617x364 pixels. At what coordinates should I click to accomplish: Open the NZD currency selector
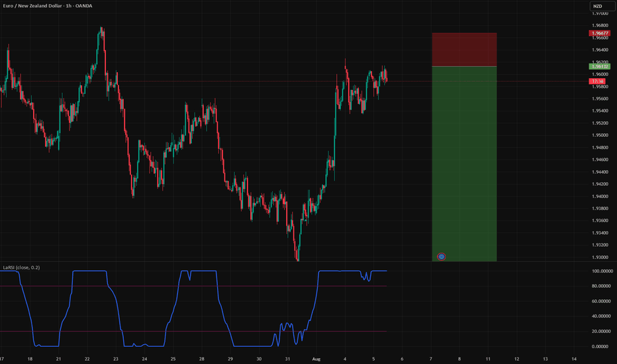602,7
